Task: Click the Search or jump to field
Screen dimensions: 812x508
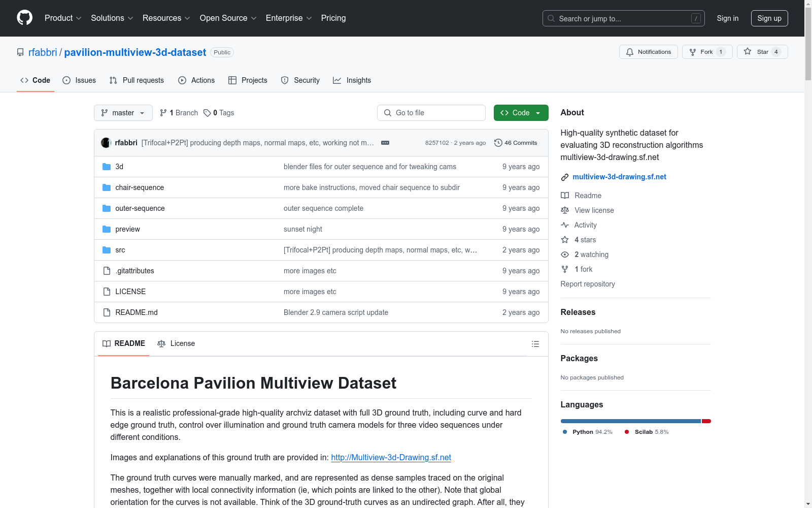Action: (624, 18)
